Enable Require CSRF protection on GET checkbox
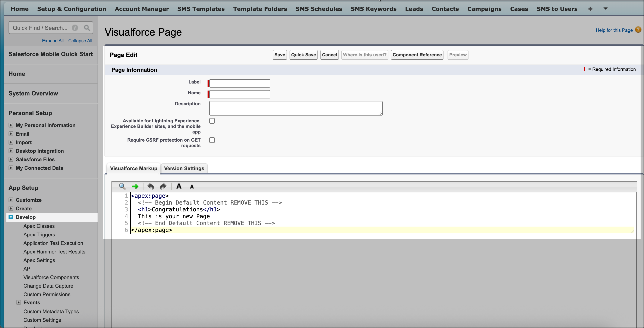The image size is (644, 328). pos(212,140)
